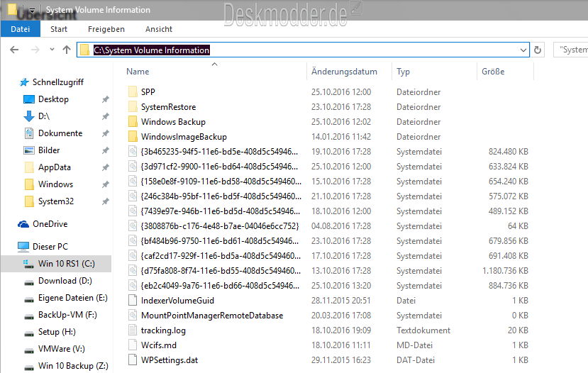The image size is (588, 373).
Task: Sort by Typ column header
Action: point(403,72)
